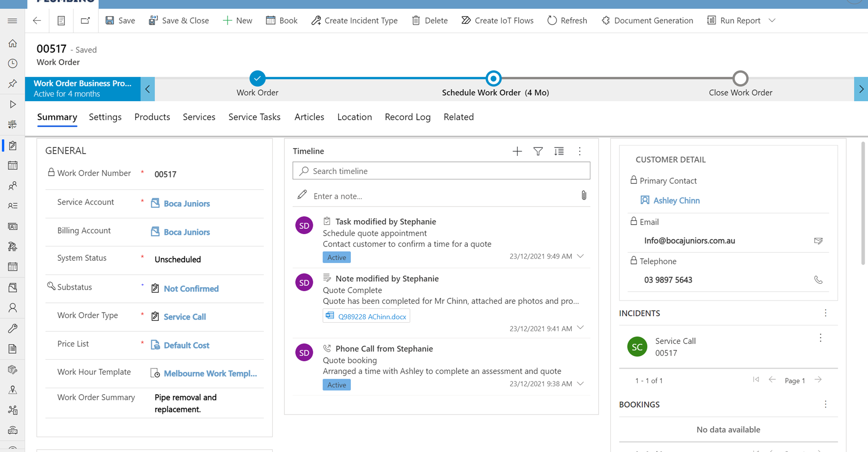Click the Delete trash icon
Screen dimensions: 868x452
pos(416,20)
